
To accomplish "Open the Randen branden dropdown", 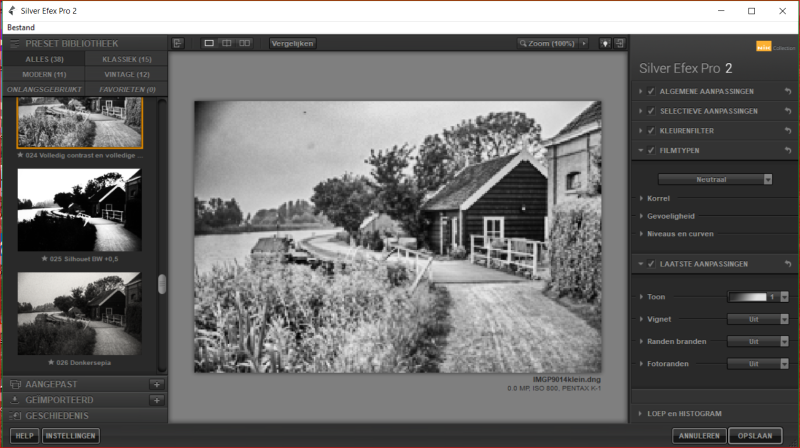I will [758, 341].
